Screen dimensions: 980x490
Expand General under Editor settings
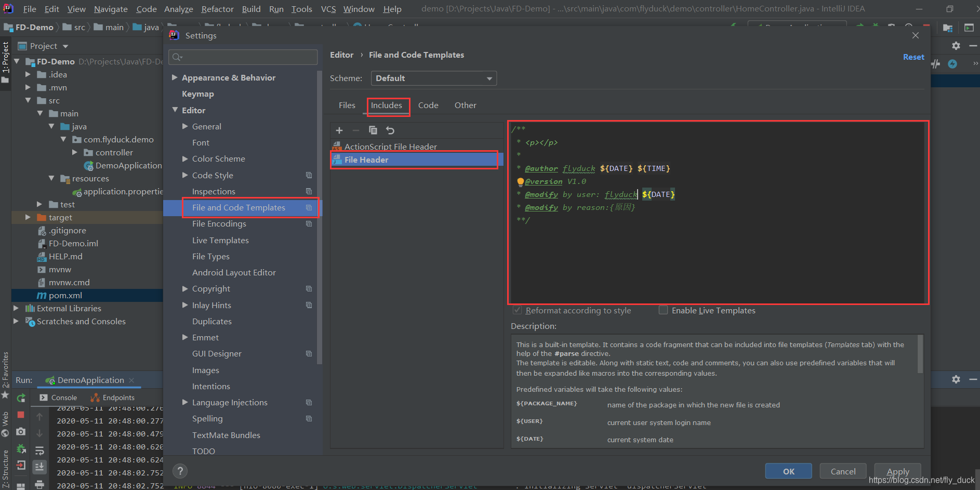[185, 126]
